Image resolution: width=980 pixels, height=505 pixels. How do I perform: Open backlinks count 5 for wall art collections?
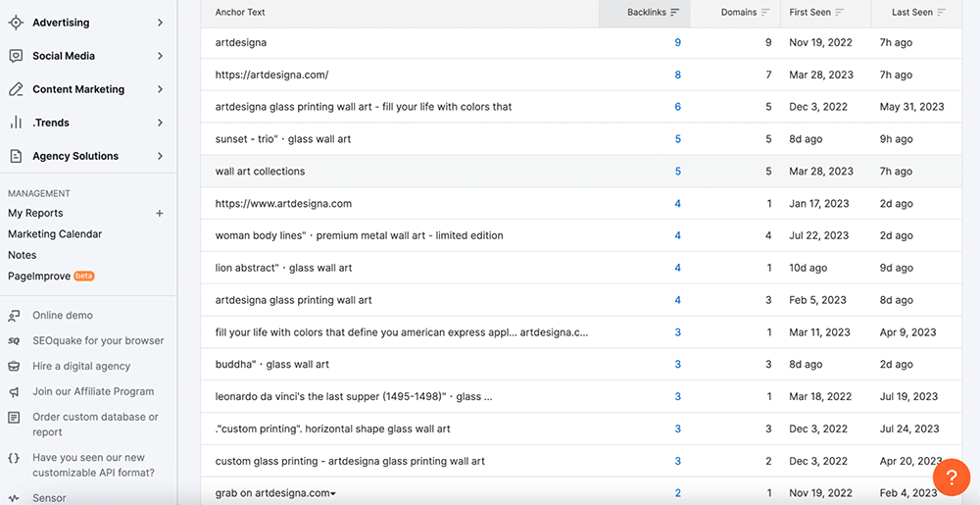[677, 172]
